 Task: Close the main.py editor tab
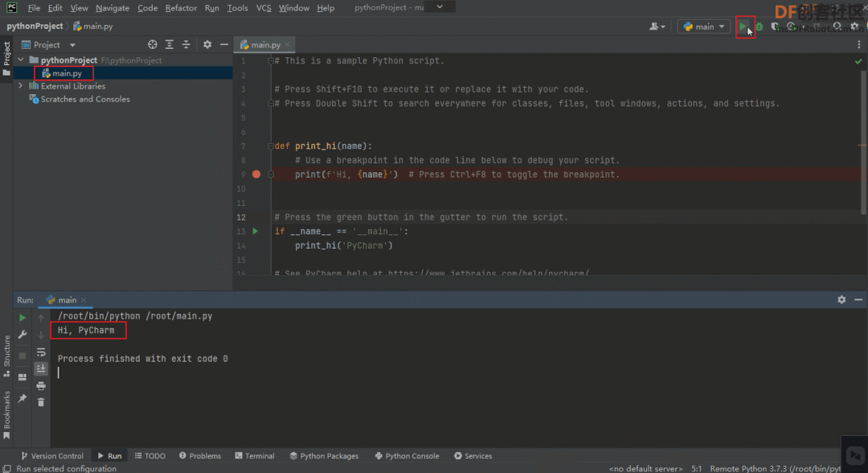point(287,45)
